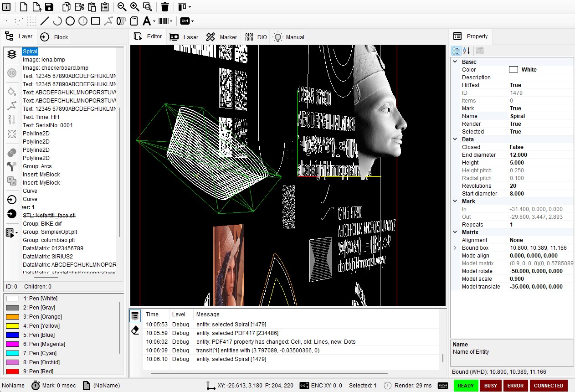Zoom to fit the selection

tap(147, 7)
